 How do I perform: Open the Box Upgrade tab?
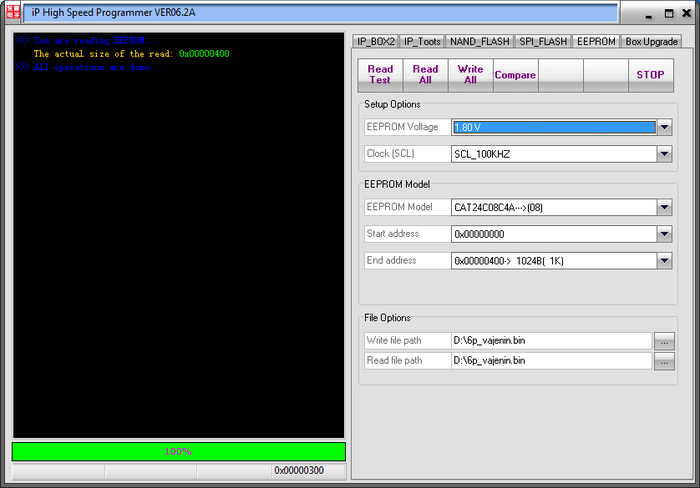652,41
